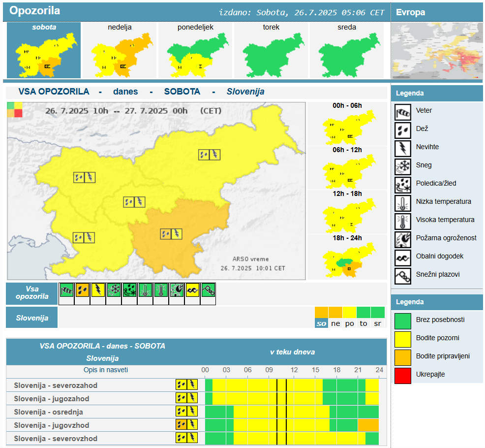Click the Evropa header title
This screenshot has height=448, width=485.
click(410, 12)
